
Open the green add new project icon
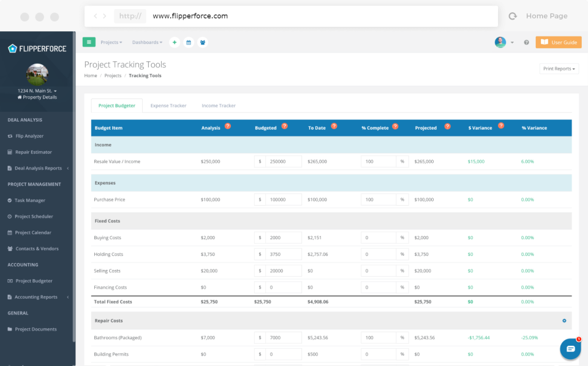pos(175,42)
